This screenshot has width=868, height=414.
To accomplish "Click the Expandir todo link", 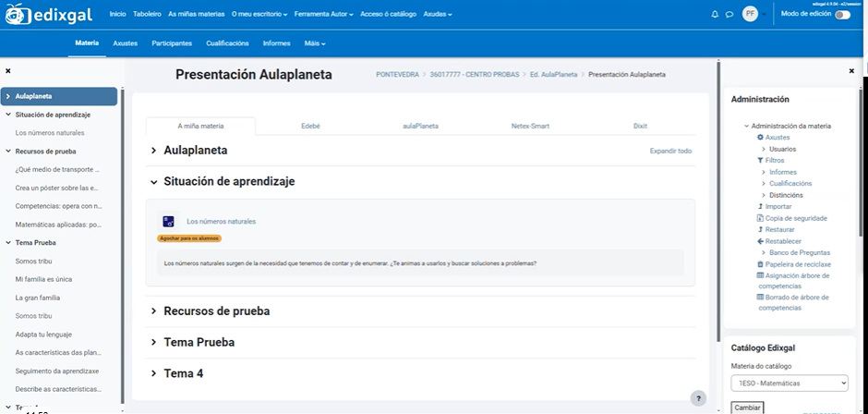I will point(670,150).
